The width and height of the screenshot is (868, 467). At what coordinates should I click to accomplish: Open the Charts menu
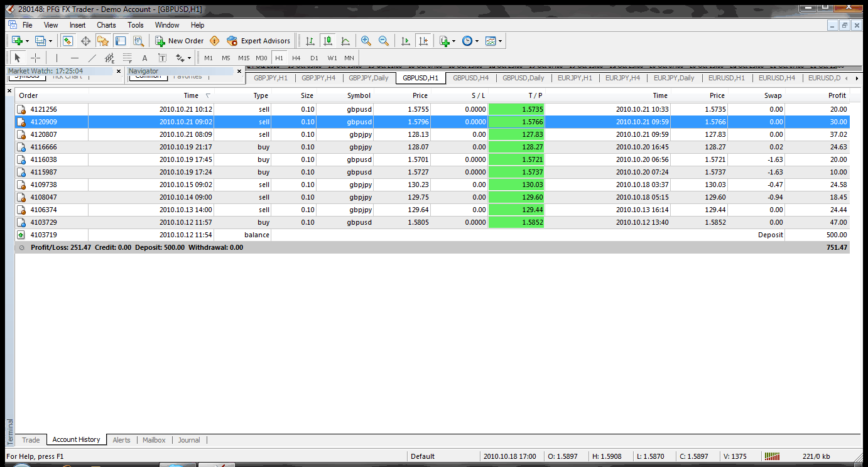pyautogui.click(x=106, y=25)
